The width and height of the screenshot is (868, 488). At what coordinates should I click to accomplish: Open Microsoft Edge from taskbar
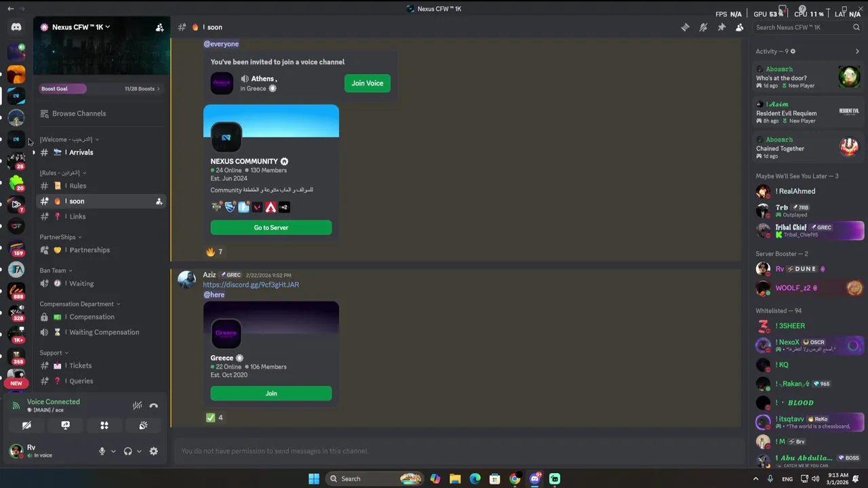(x=475, y=479)
